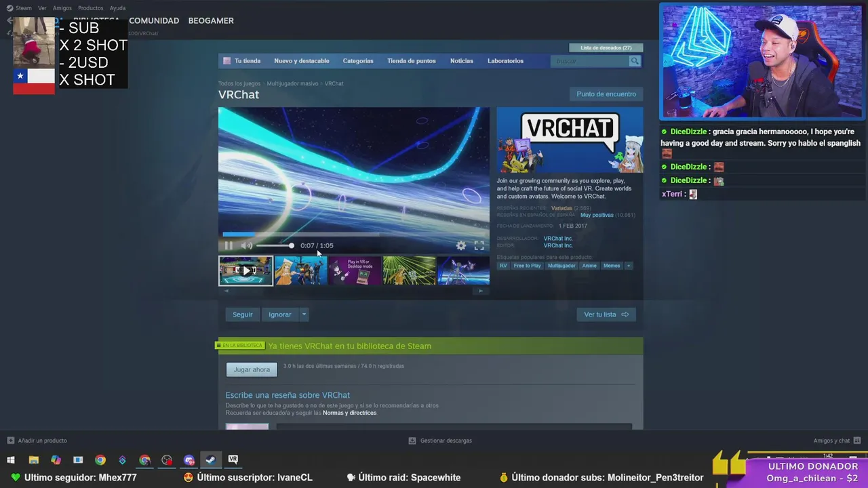Select the Anime tag
Screen dimensions: 868x488
coord(589,266)
